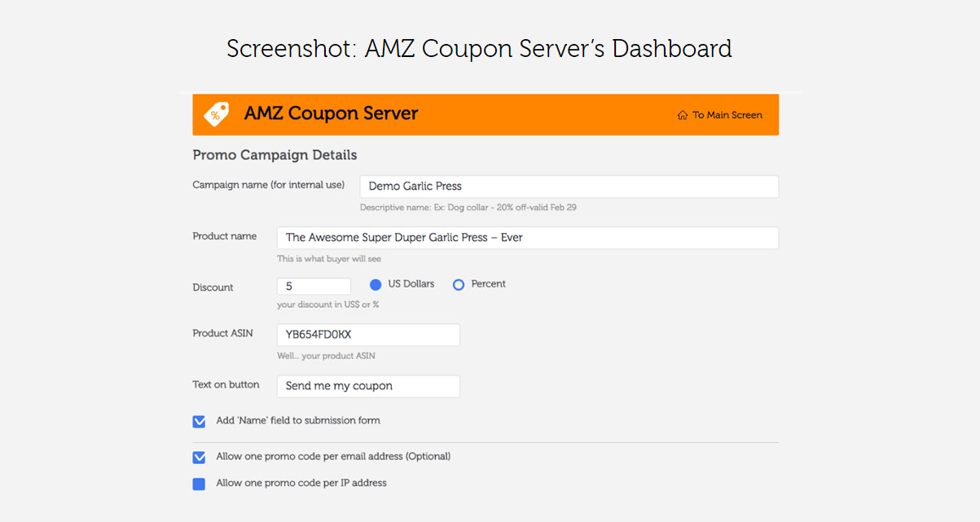
Task: Select the US Dollars radio button
Action: click(x=376, y=285)
